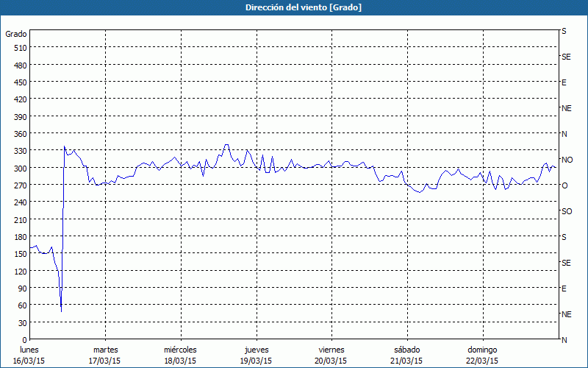Select the "SO" compass label on the right axis
Screen dimensions: 588x368
click(x=567, y=211)
